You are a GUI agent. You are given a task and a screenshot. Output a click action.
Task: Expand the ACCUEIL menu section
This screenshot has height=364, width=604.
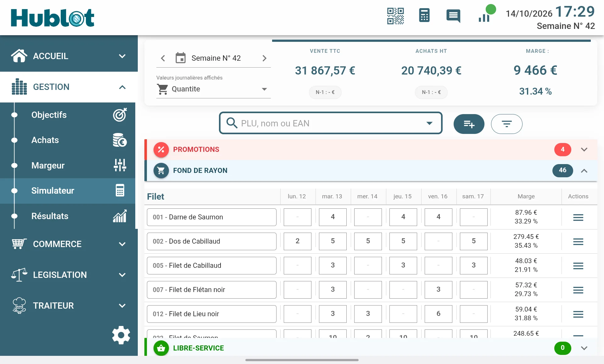[69, 56]
